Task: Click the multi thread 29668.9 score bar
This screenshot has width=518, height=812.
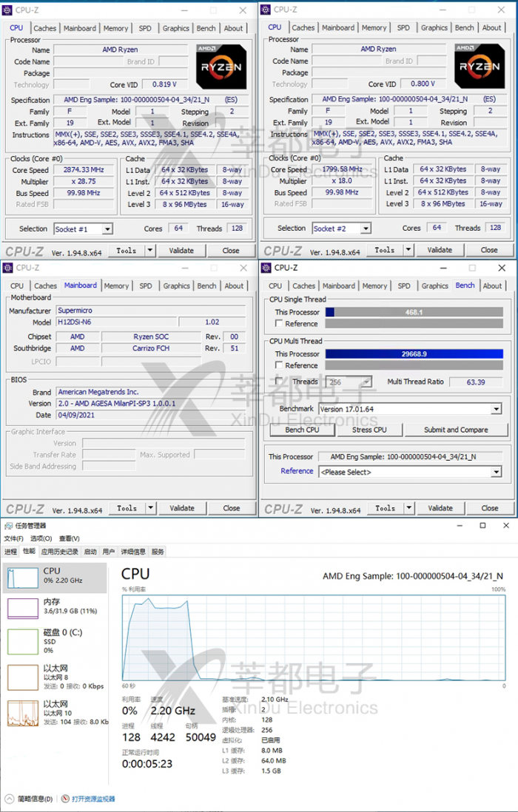Action: (414, 354)
